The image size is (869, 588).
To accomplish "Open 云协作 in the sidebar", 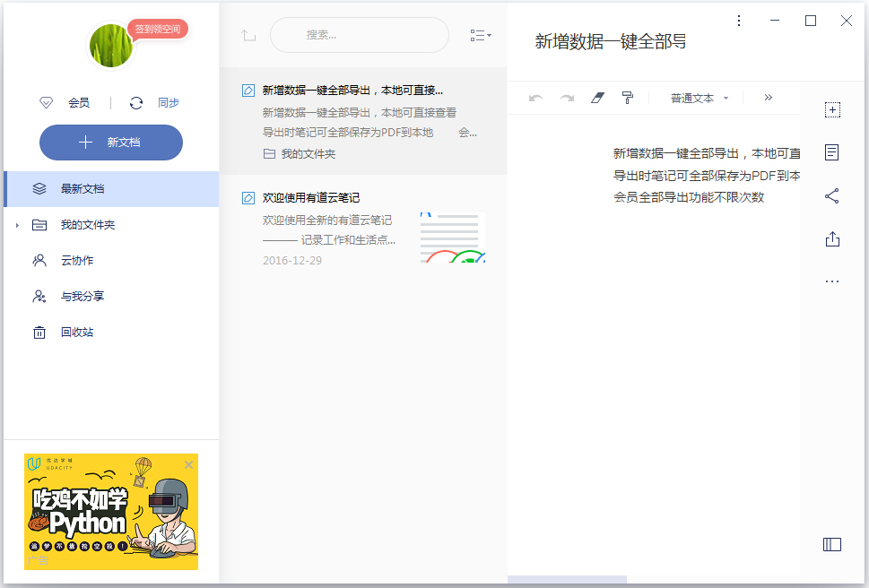I will tap(76, 261).
